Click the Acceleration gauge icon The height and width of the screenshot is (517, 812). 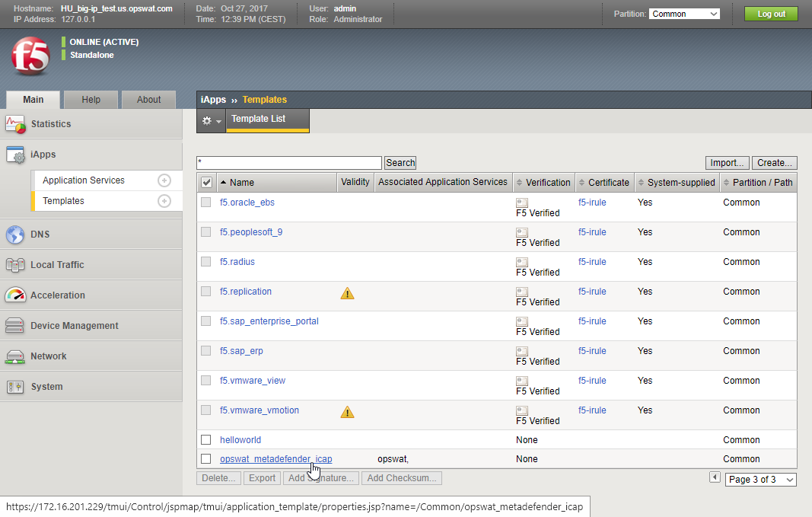coord(15,295)
